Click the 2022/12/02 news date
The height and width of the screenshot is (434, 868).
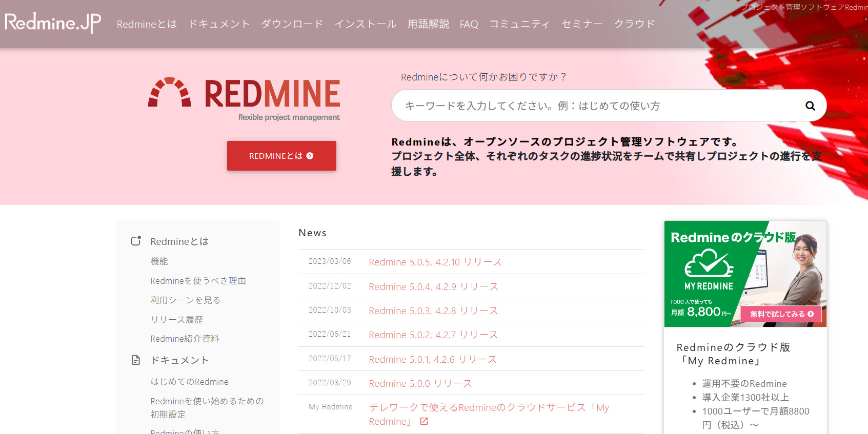[330, 286]
